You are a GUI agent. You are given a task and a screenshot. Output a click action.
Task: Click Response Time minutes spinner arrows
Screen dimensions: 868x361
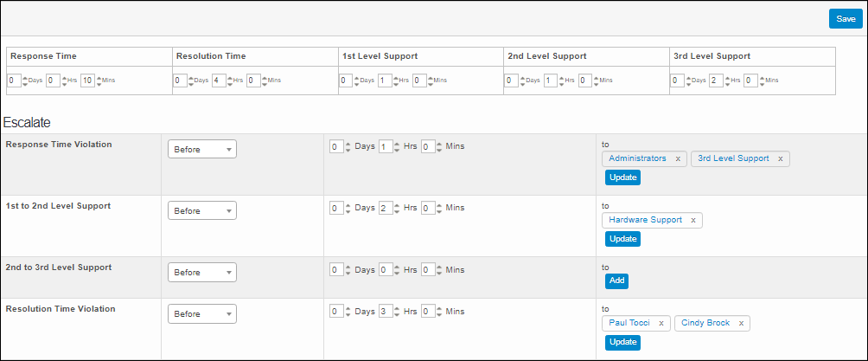[98, 81]
